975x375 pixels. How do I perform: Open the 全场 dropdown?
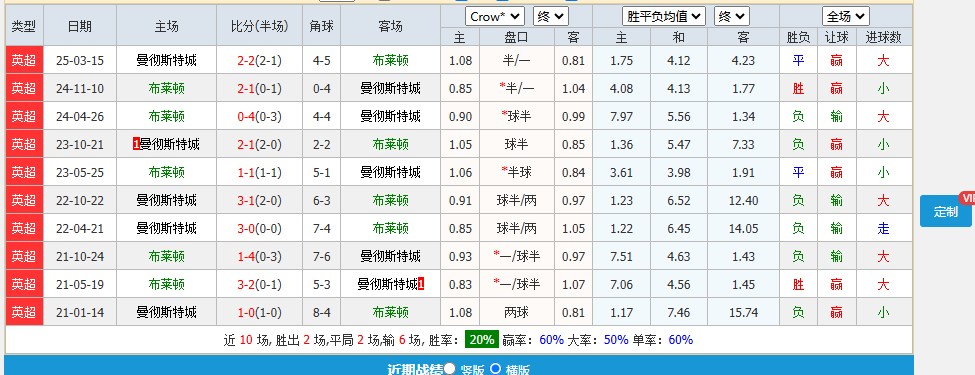point(846,17)
